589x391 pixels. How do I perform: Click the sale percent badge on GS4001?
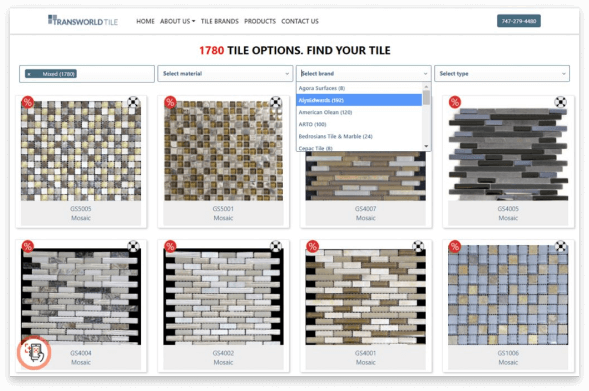312,246
